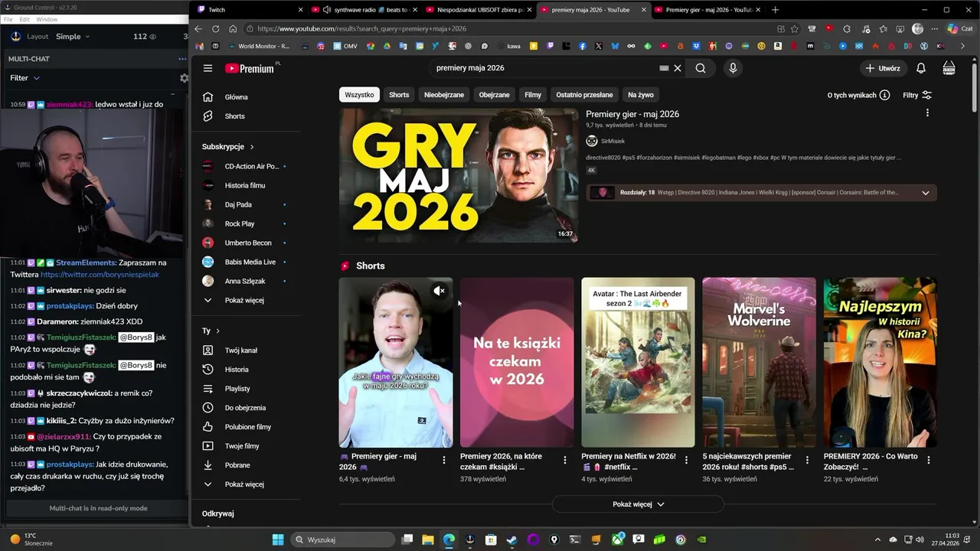Click the magnifier search button
Image resolution: width=980 pixels, height=551 pixels.
701,68
